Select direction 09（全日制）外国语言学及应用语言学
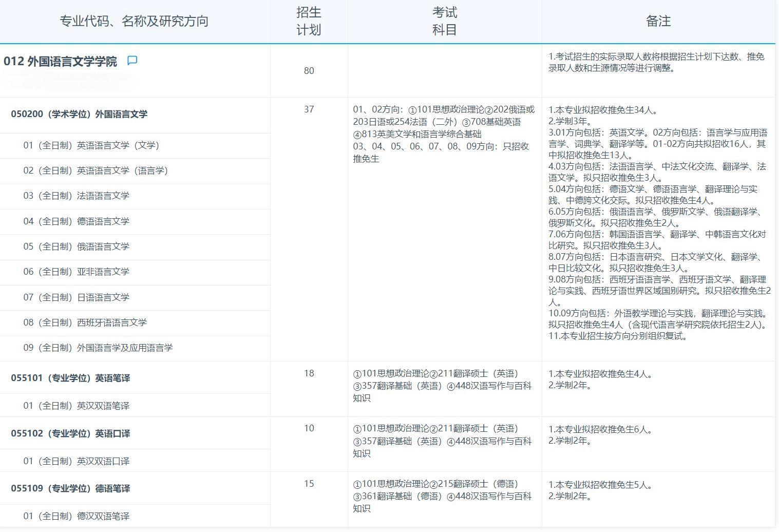The width and height of the screenshot is (779, 532). [97, 348]
